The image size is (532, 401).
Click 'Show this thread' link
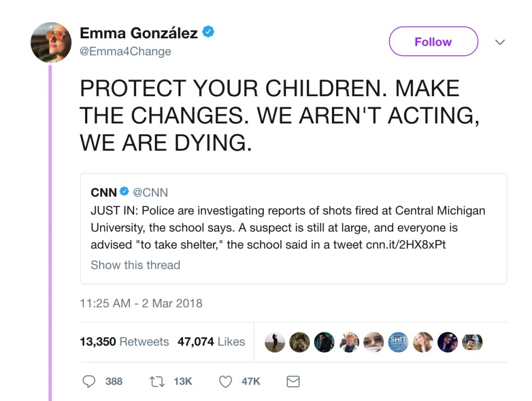(x=135, y=265)
